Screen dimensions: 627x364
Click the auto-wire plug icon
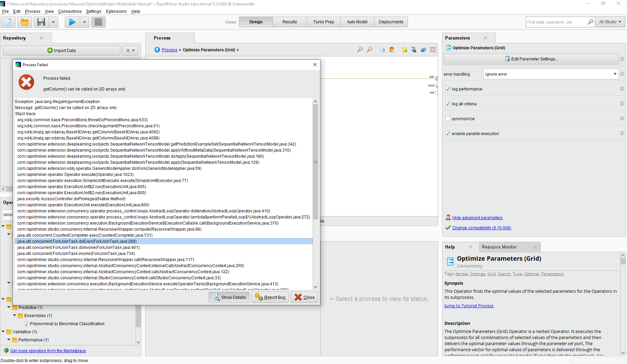pyautogui.click(x=414, y=50)
